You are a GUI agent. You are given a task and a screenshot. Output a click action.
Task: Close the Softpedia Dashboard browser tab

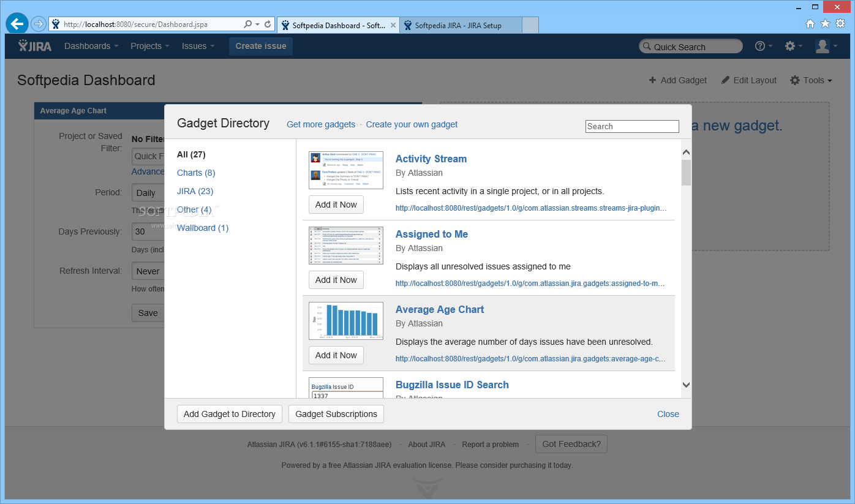[393, 25]
